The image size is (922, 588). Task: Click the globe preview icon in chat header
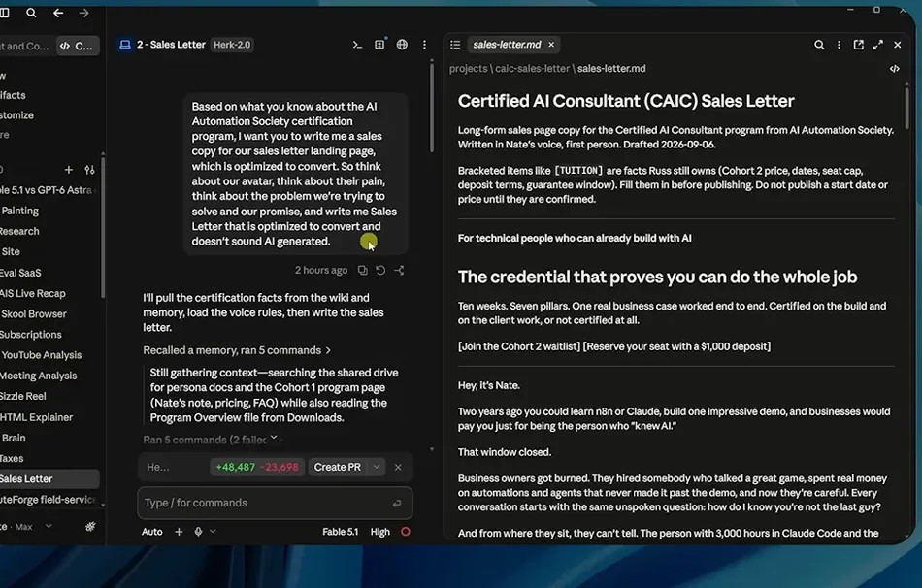402,45
